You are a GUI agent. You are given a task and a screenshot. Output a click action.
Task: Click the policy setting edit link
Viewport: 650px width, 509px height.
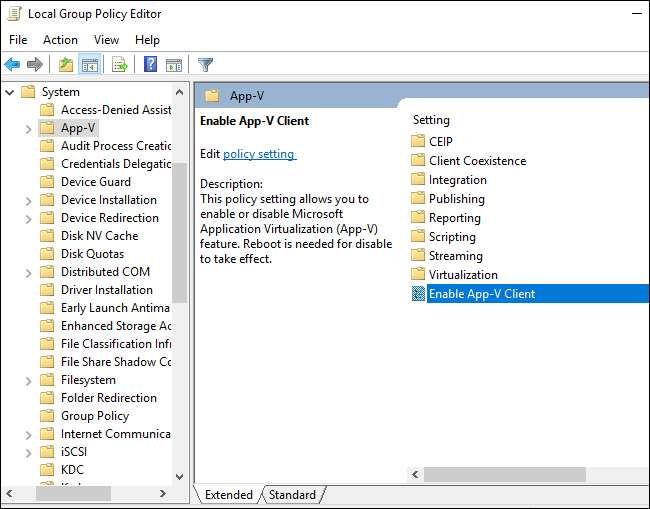tap(259, 154)
